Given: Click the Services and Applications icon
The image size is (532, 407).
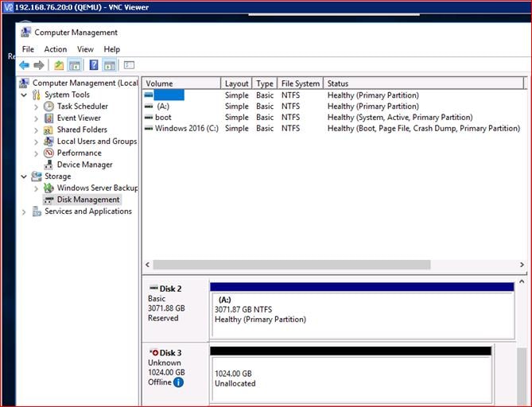Looking at the screenshot, I should 37,211.
